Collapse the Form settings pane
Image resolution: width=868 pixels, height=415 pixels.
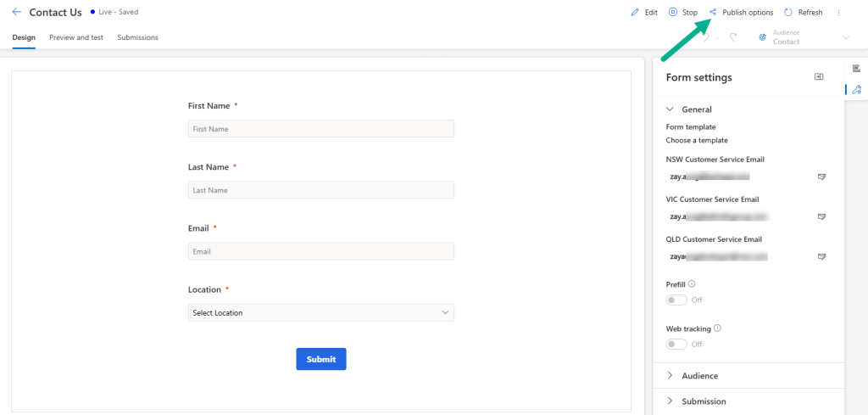coord(819,77)
